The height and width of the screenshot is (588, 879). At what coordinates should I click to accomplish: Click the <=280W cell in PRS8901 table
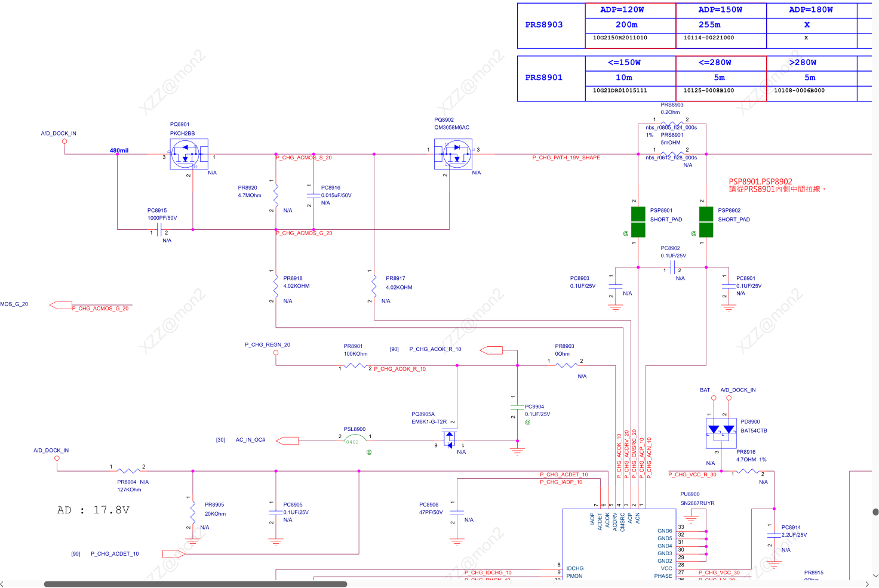click(x=721, y=63)
